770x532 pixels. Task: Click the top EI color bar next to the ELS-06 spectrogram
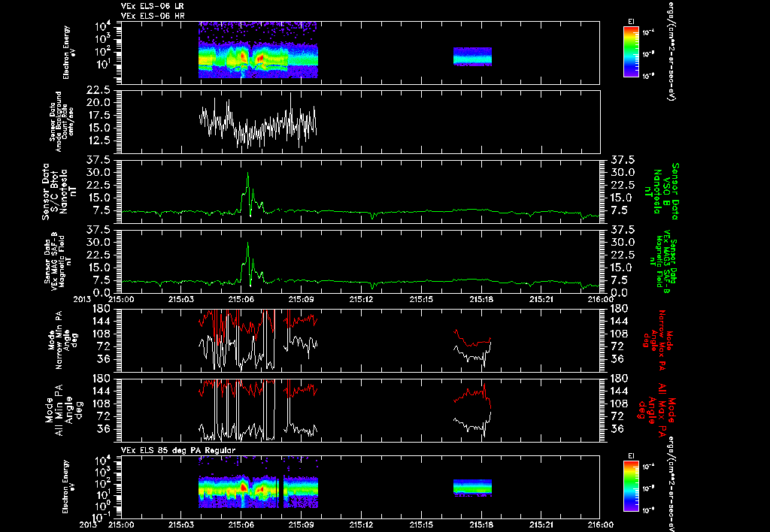pos(631,52)
